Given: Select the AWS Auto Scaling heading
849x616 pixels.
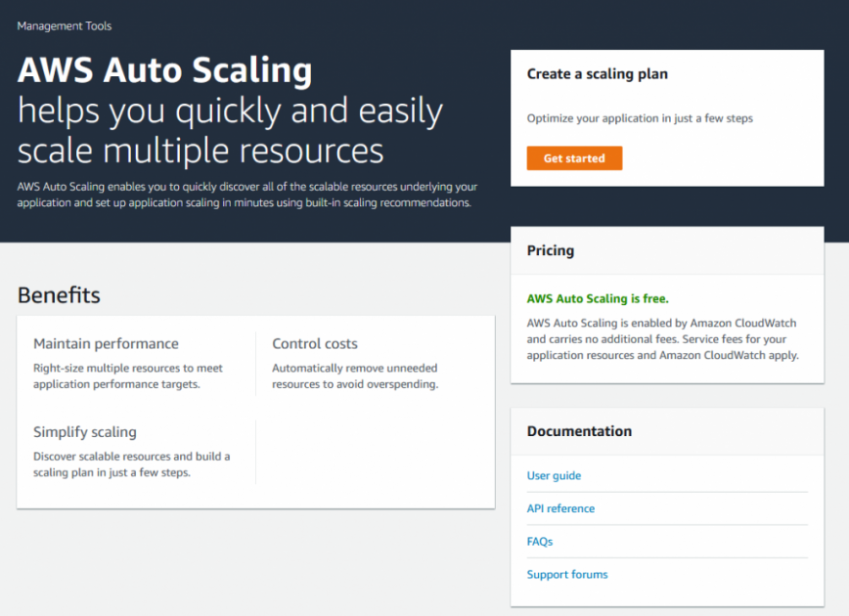Looking at the screenshot, I should click(x=164, y=71).
